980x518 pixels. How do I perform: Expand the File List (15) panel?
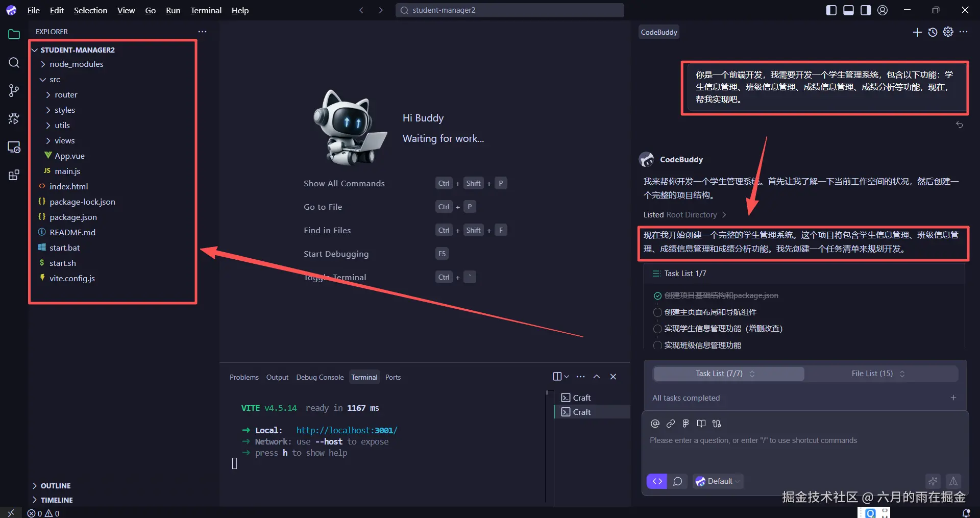878,374
